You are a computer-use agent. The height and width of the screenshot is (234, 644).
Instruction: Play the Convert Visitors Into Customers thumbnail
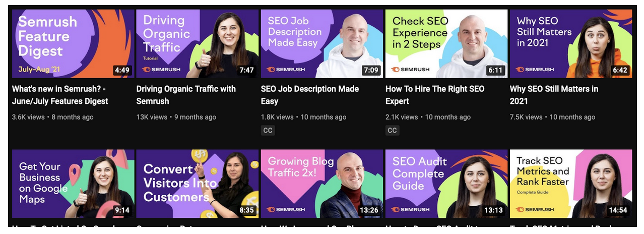pyautogui.click(x=198, y=184)
